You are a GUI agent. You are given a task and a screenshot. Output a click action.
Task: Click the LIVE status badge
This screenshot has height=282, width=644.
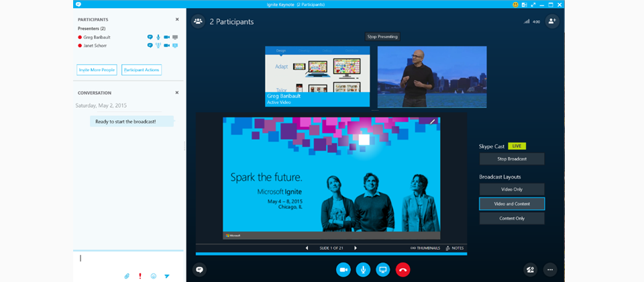click(517, 146)
